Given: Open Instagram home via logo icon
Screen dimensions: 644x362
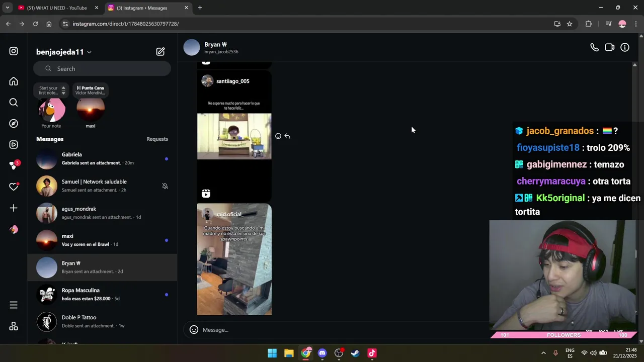Looking at the screenshot, I should 14,51.
